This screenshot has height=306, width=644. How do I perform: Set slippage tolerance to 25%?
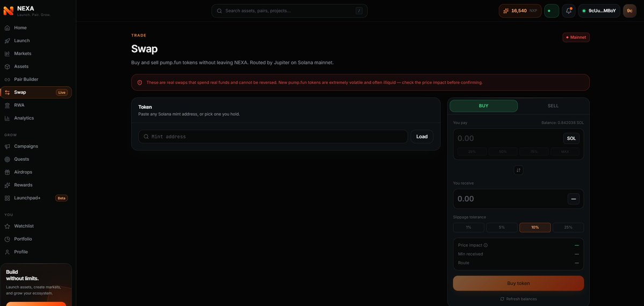[568, 227]
